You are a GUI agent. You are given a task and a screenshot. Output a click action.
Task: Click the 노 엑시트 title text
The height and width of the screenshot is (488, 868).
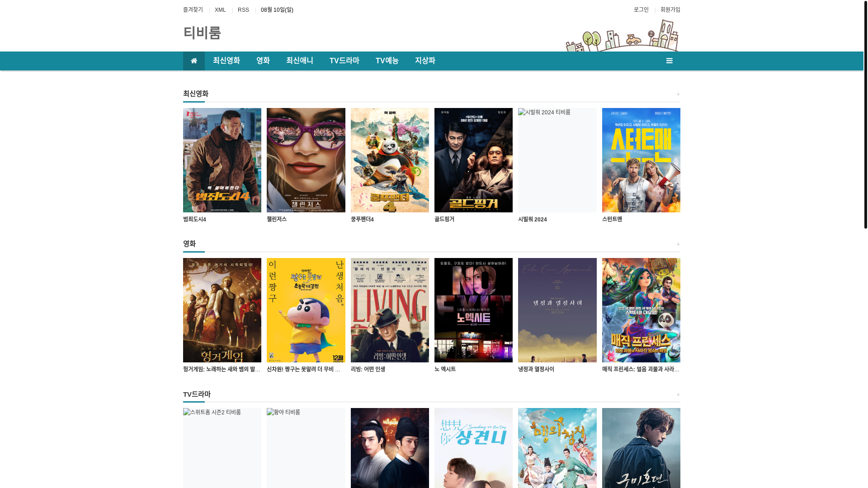(445, 369)
